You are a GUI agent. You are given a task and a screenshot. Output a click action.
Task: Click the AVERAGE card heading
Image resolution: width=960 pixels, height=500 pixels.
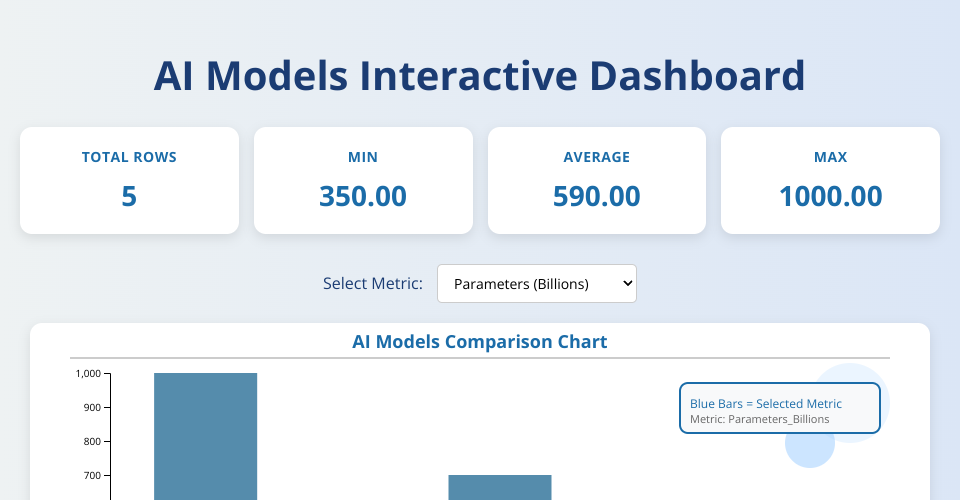pos(596,157)
